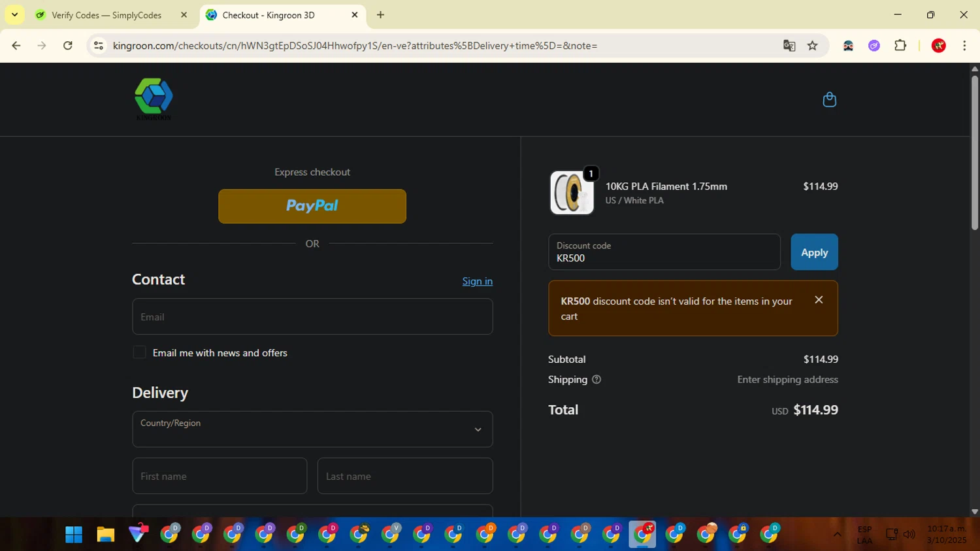Show hidden system tray icons
980x551 pixels.
[837, 535]
